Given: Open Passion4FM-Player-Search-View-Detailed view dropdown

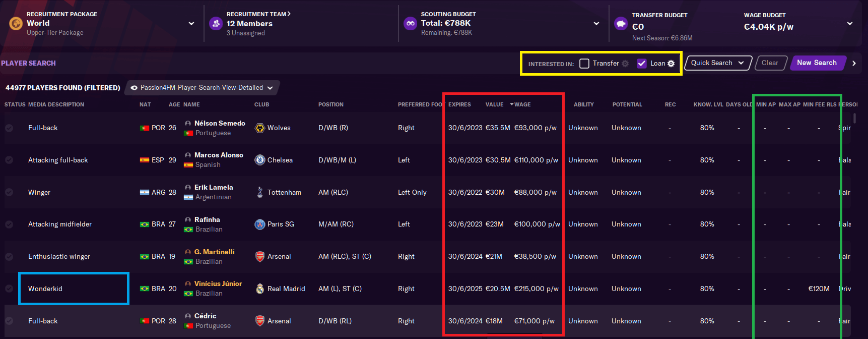Looking at the screenshot, I should click(x=202, y=88).
